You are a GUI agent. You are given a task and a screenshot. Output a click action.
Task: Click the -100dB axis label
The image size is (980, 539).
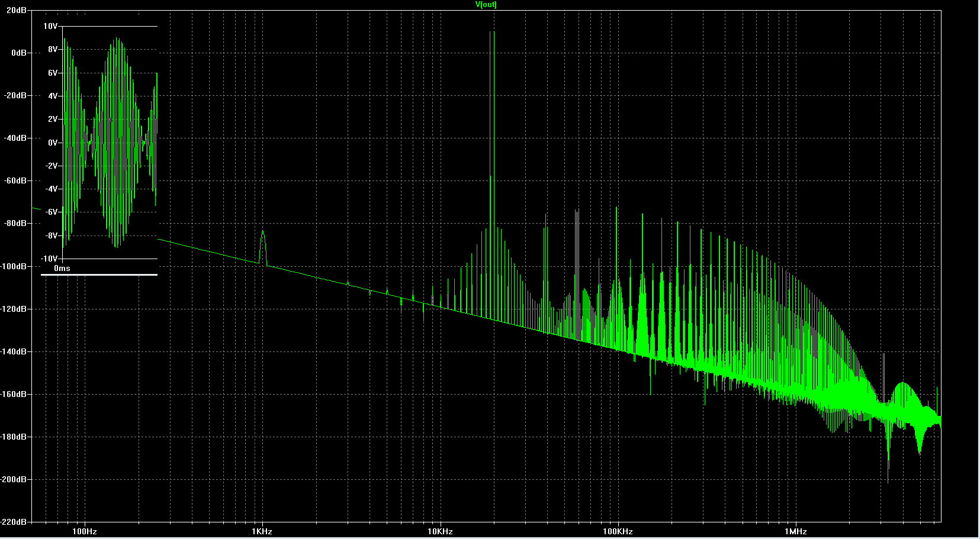(x=14, y=266)
